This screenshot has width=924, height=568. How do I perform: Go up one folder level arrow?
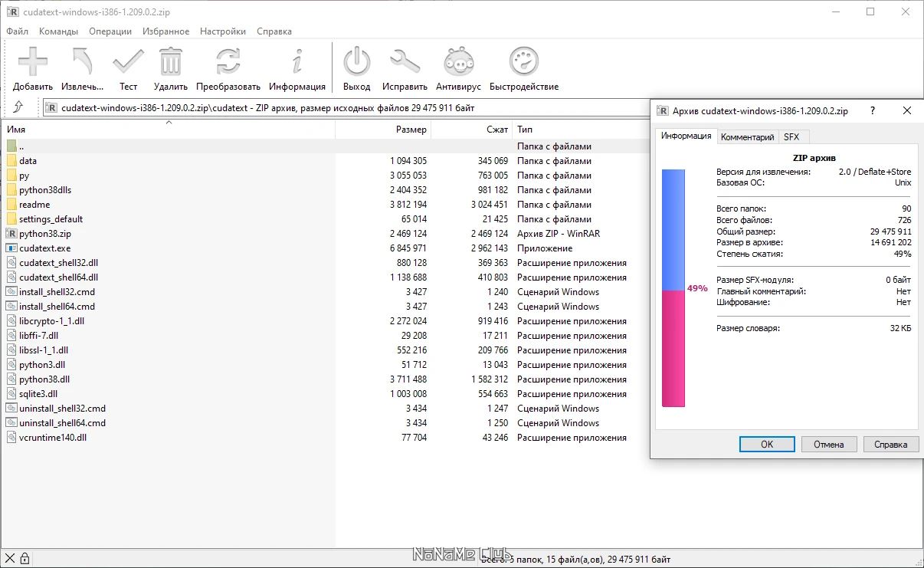18,107
